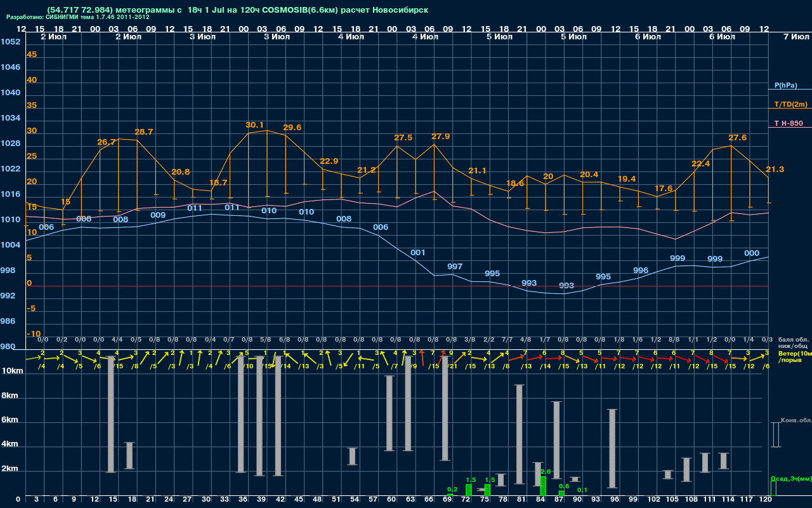Click the 17.6 temperature value

pos(663,189)
